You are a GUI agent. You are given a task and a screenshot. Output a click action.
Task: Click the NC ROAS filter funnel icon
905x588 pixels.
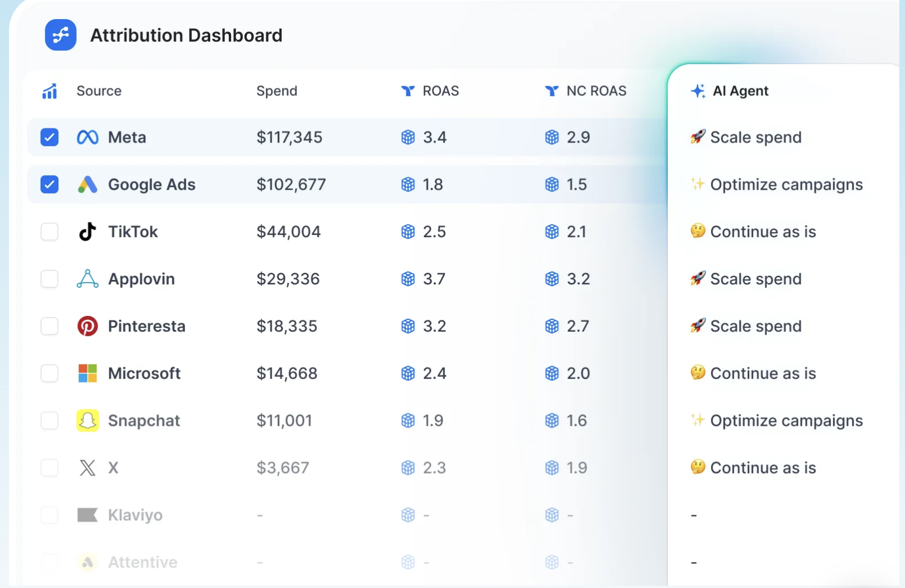pyautogui.click(x=552, y=91)
